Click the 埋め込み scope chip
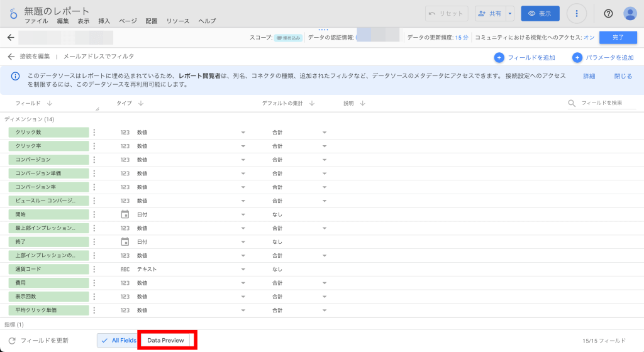 click(x=288, y=38)
